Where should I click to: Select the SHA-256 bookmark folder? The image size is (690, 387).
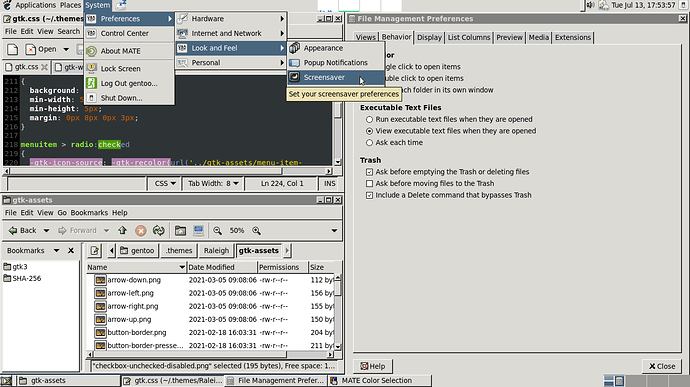22,279
